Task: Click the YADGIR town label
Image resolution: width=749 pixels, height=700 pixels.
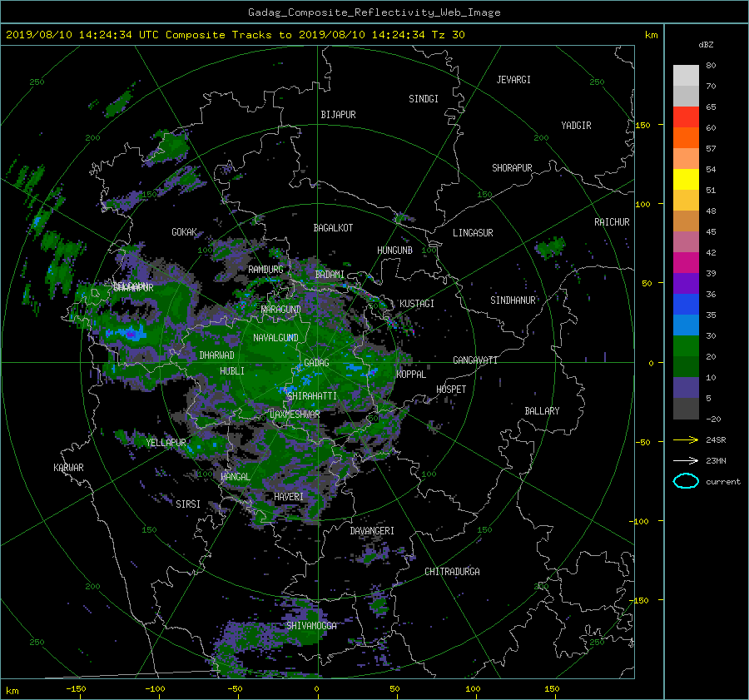Action: point(576,126)
